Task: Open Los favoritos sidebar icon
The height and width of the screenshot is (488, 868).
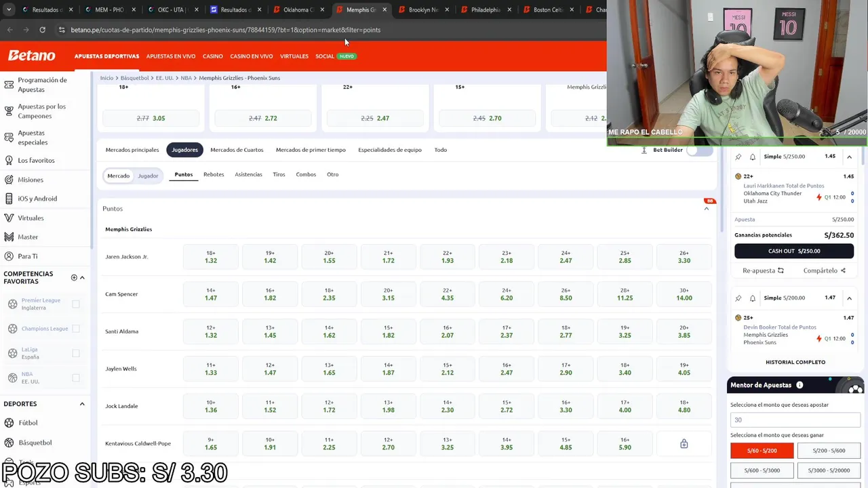Action: pyautogui.click(x=9, y=161)
